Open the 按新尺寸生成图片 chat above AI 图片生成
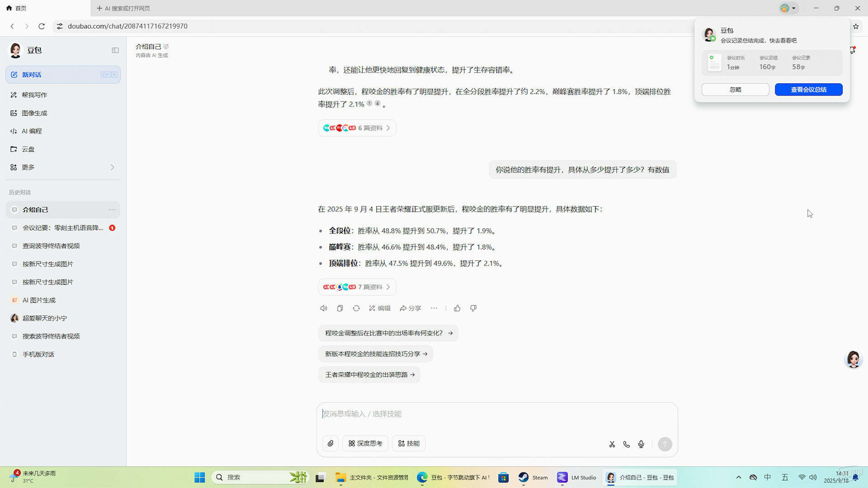868x488 pixels. [63, 282]
